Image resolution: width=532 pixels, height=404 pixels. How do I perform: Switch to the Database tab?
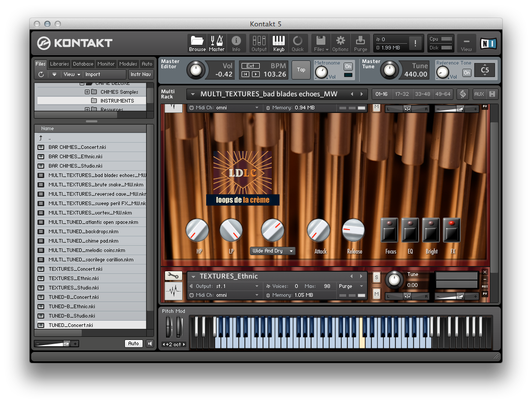(83, 64)
